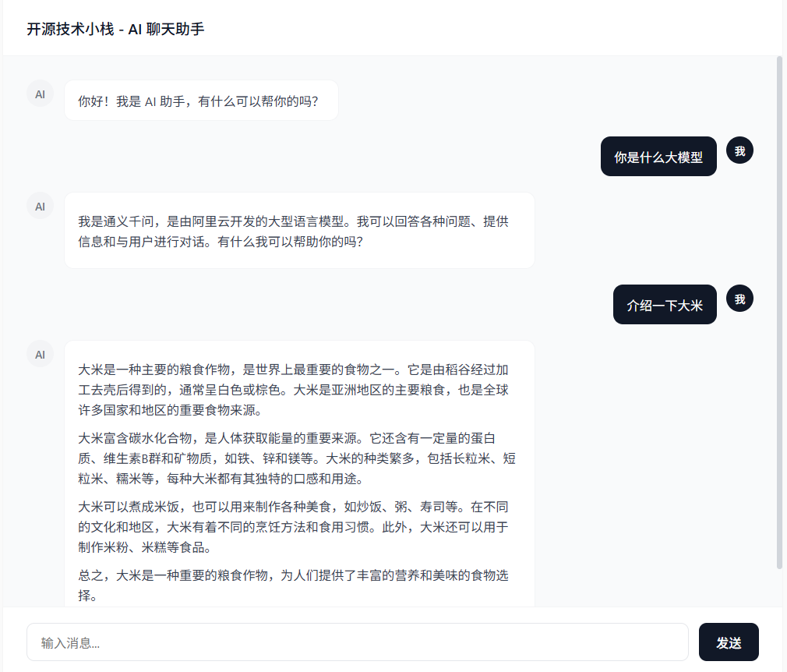Click the user message bubble '介绍一下大米'

pyautogui.click(x=665, y=304)
